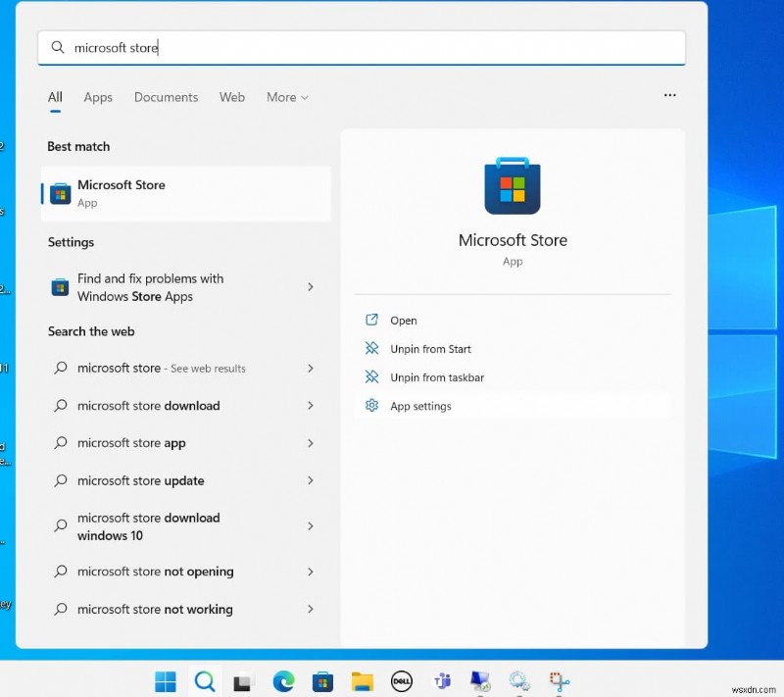The width and height of the screenshot is (784, 697).
Task: Click the search magnifier icon in search box
Action: pos(57,47)
